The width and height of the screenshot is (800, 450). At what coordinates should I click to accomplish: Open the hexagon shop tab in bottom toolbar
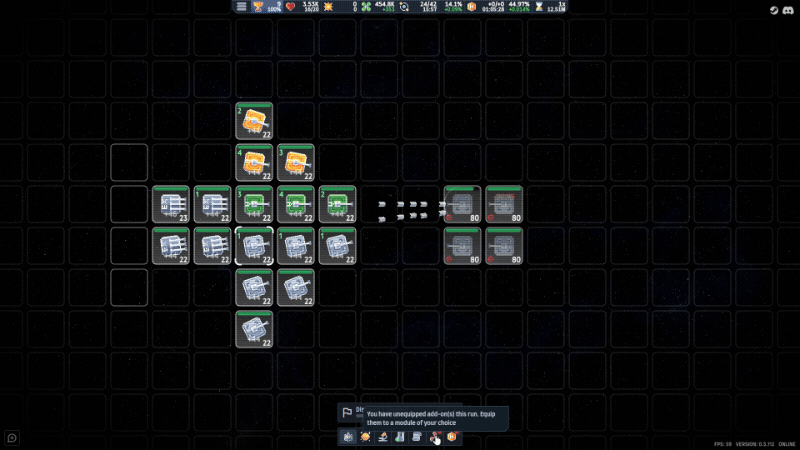click(452, 437)
